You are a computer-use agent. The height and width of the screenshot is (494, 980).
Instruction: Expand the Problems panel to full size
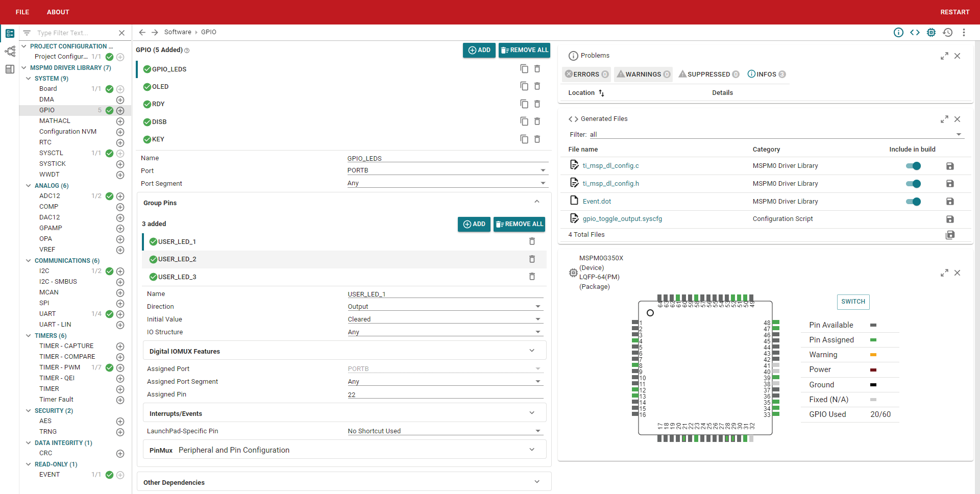point(944,56)
